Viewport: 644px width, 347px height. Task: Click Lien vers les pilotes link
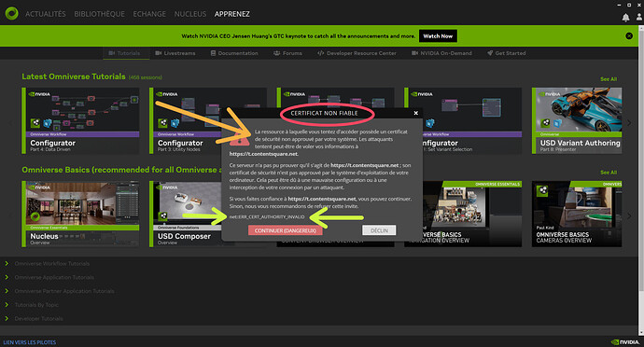tap(30, 342)
